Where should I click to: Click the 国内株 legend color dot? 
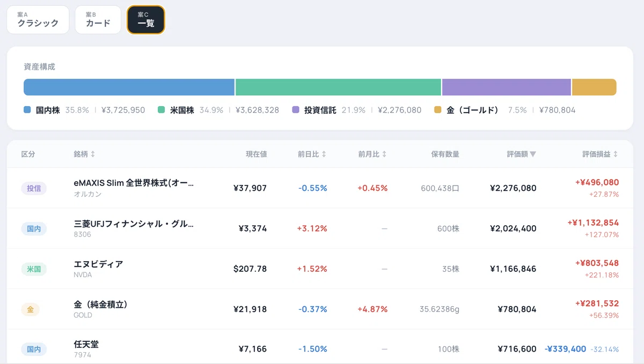click(27, 110)
